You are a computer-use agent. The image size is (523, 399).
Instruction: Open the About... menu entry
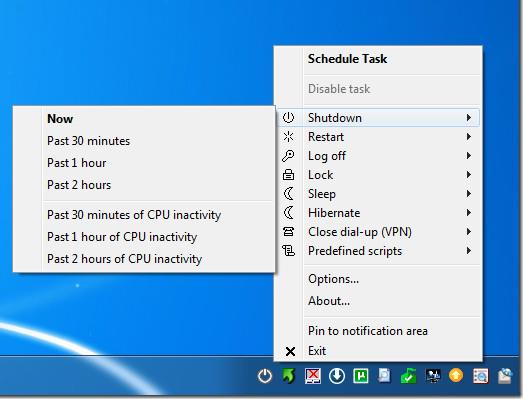[329, 301]
